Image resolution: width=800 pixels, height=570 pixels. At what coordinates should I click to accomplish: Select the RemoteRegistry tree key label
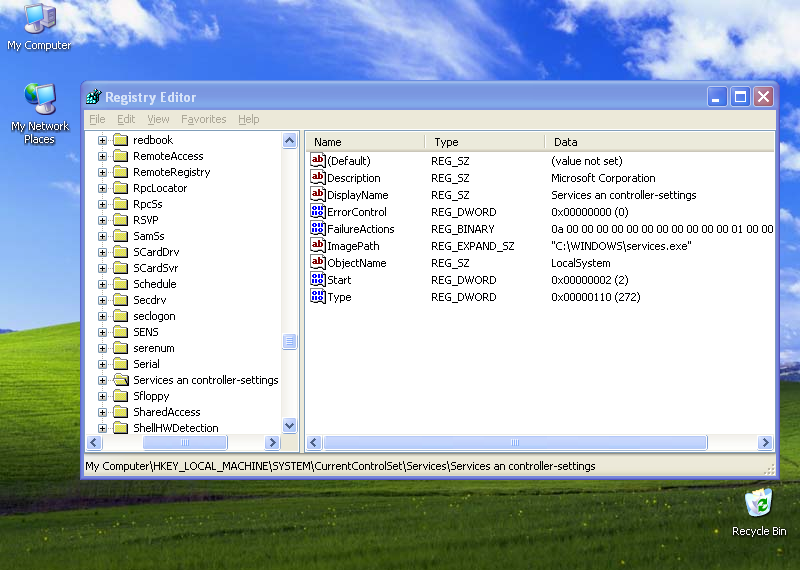click(171, 172)
